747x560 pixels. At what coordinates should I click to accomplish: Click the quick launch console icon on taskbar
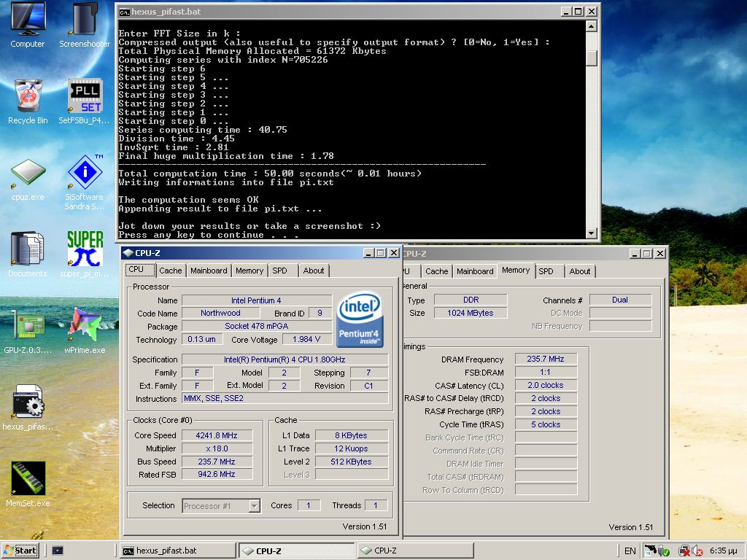58,551
